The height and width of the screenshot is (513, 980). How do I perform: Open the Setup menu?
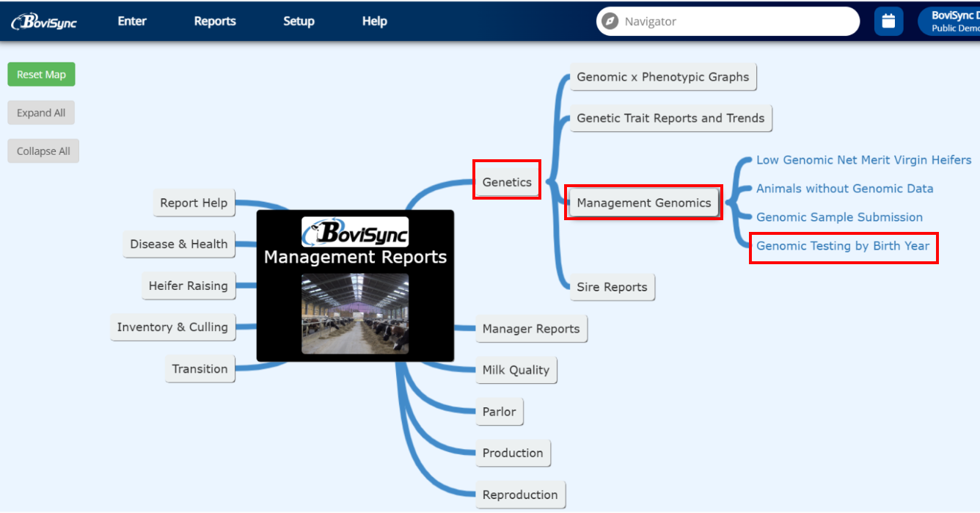[x=299, y=21]
